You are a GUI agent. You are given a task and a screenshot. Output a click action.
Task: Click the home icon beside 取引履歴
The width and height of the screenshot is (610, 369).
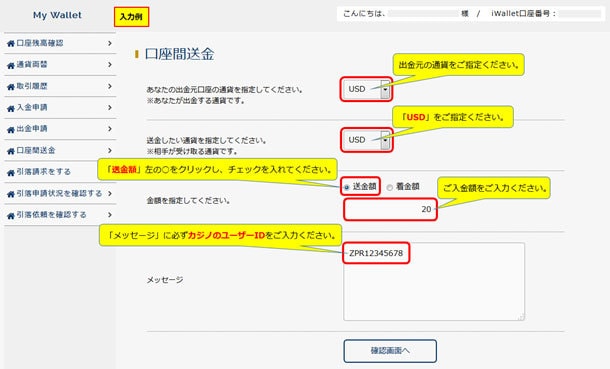pos(11,87)
